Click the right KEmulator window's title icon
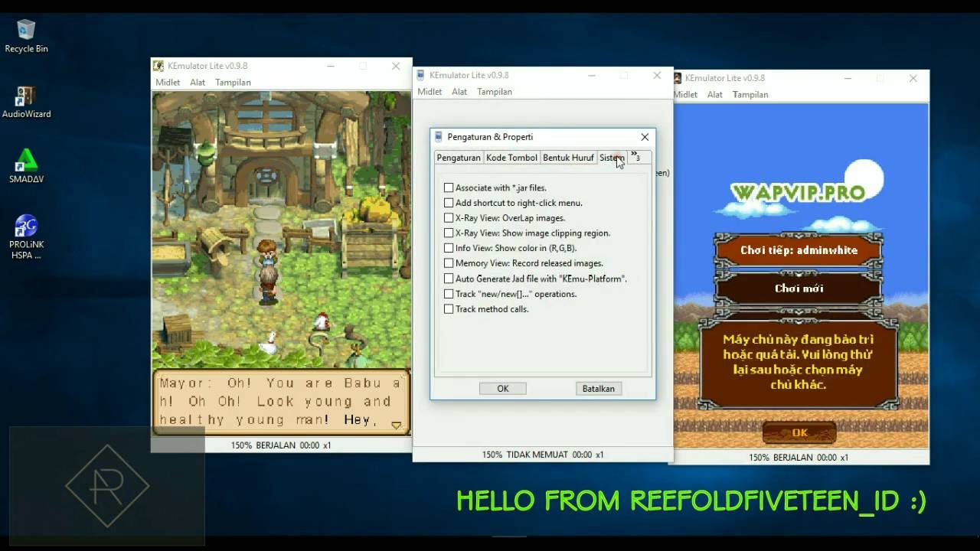 [678, 78]
